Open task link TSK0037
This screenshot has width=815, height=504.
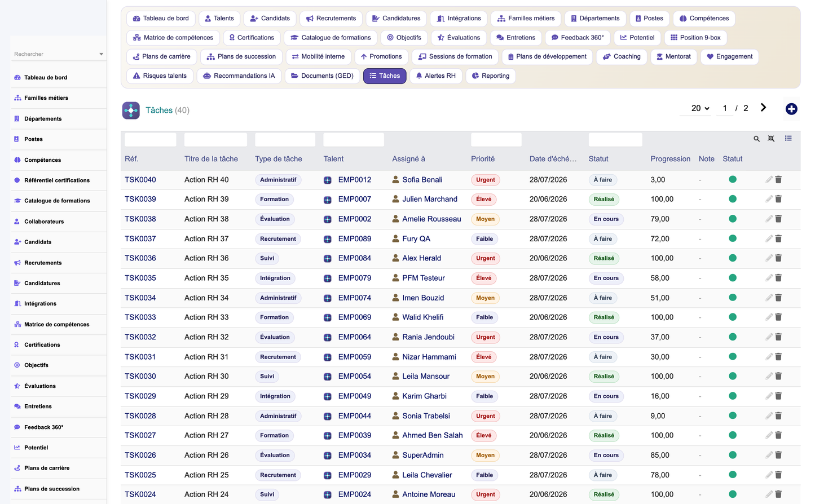(x=140, y=238)
